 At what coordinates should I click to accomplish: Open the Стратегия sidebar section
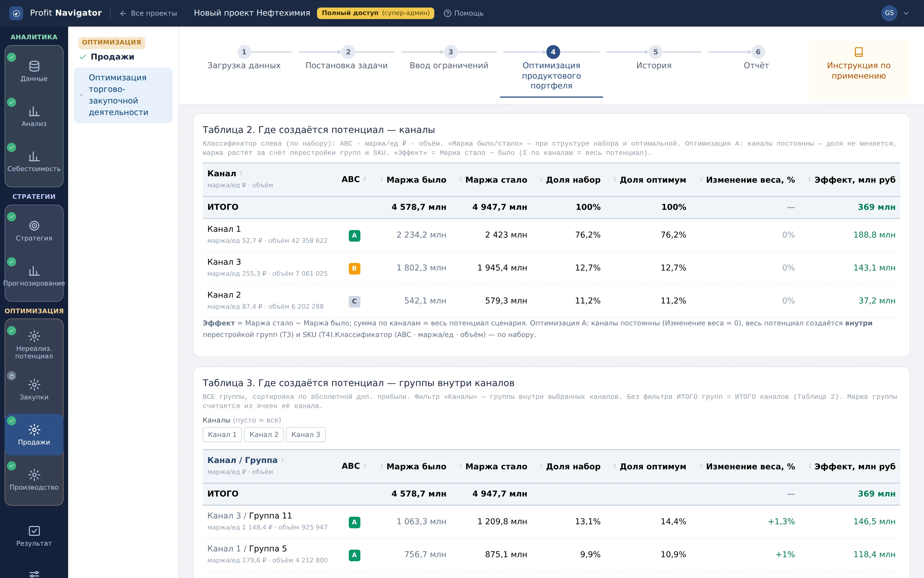34,231
